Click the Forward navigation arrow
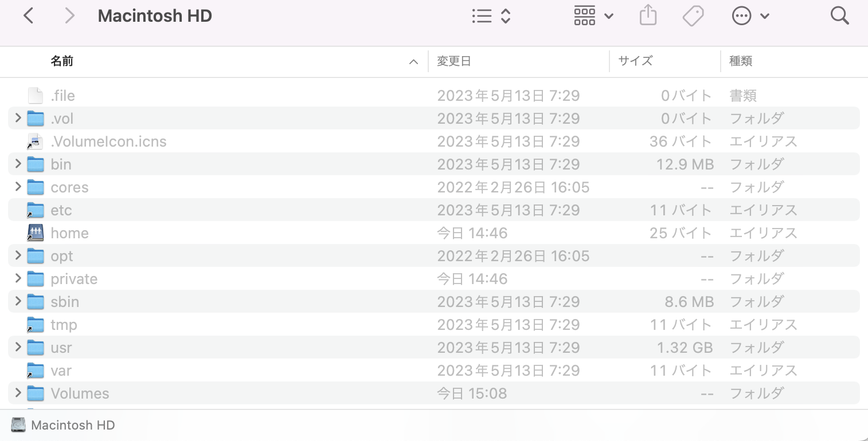The image size is (868, 441). pyautogui.click(x=69, y=16)
